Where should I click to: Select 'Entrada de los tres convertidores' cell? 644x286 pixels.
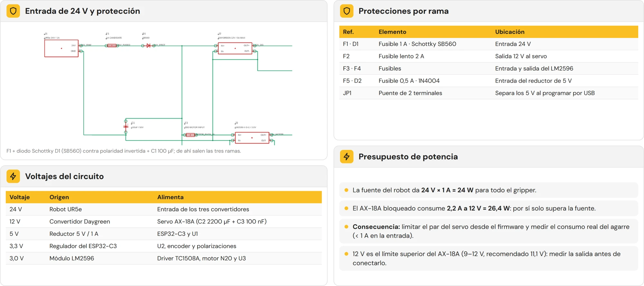(203, 209)
